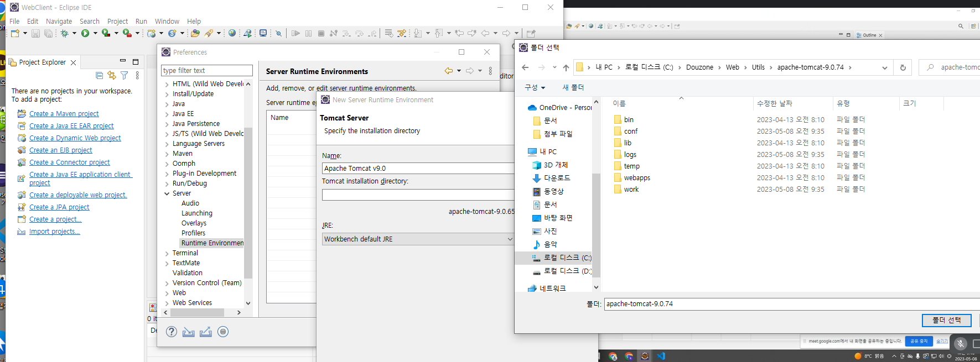Expand the Version Control (Team) node
This screenshot has width=980, height=362.
pyautogui.click(x=167, y=283)
